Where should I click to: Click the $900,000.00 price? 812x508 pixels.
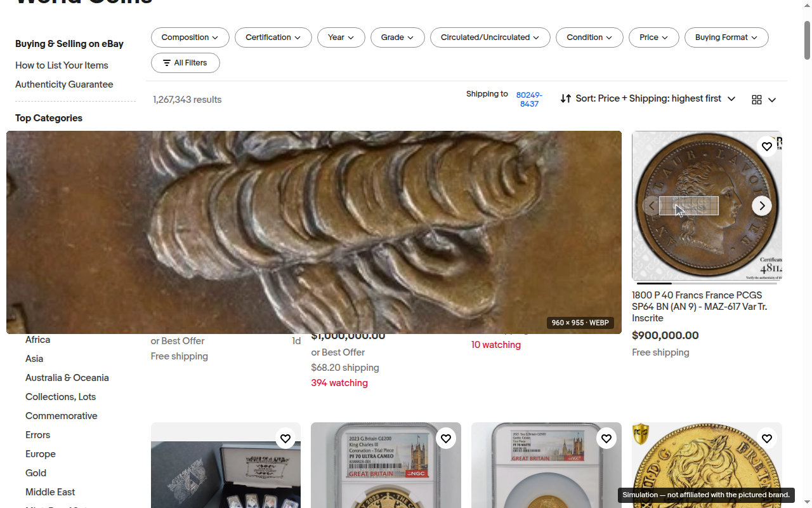[665, 336]
